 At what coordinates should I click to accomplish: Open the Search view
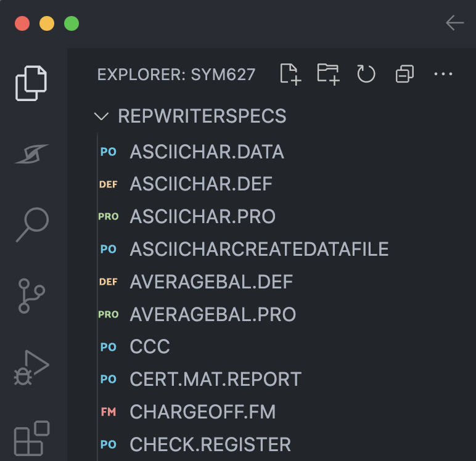click(31, 224)
